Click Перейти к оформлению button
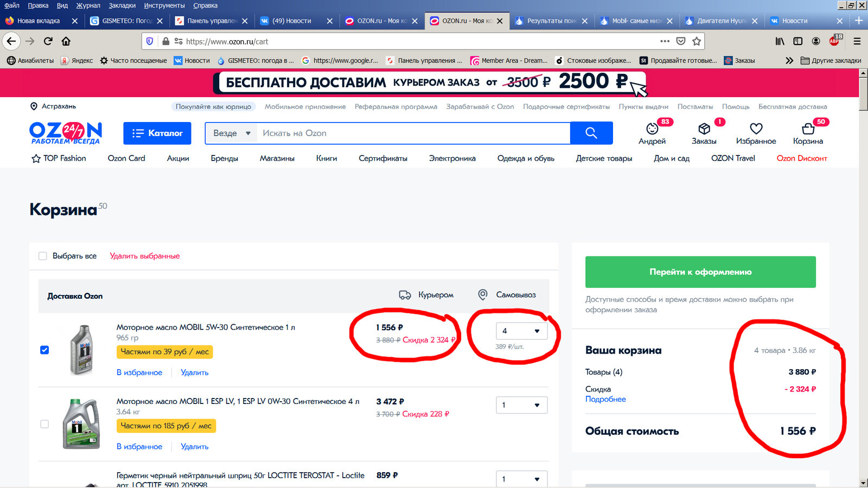The height and width of the screenshot is (488, 868). pos(700,272)
